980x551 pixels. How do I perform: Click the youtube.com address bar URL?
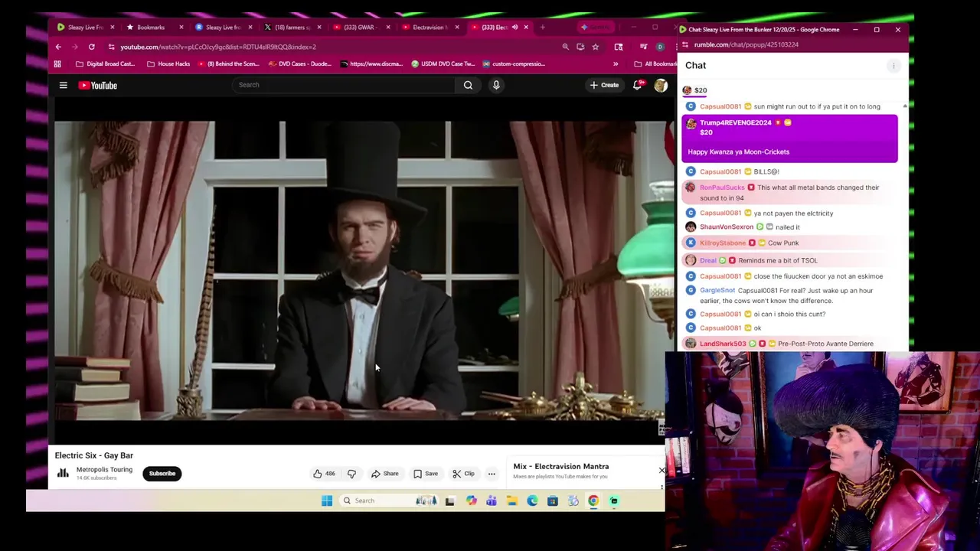pyautogui.click(x=217, y=47)
